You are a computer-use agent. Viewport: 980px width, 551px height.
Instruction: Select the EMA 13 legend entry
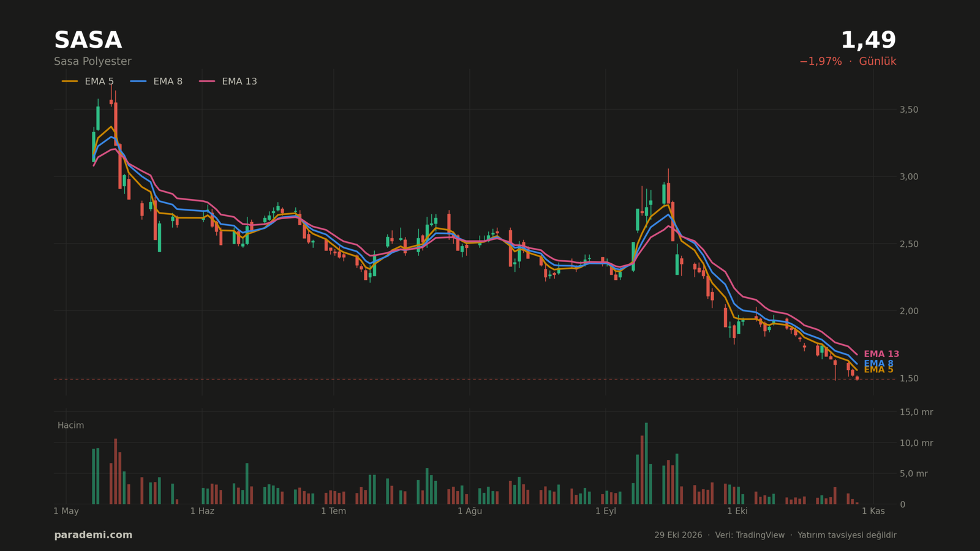coord(228,81)
